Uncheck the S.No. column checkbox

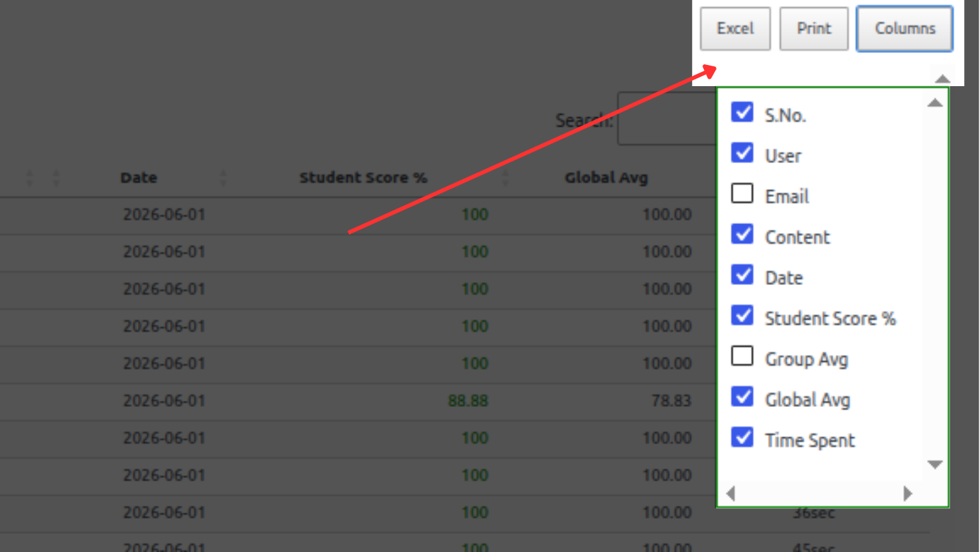tap(742, 113)
